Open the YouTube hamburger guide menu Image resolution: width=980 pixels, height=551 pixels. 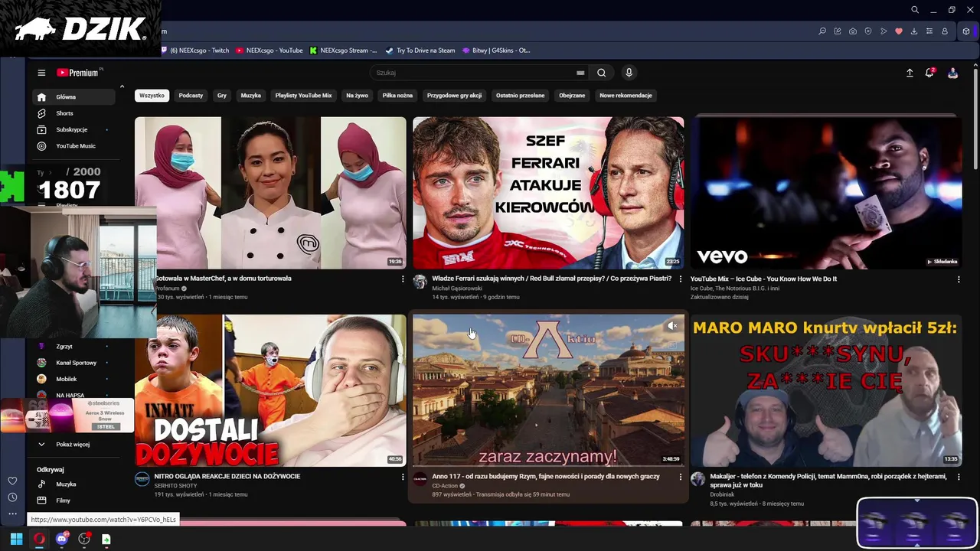point(41,73)
